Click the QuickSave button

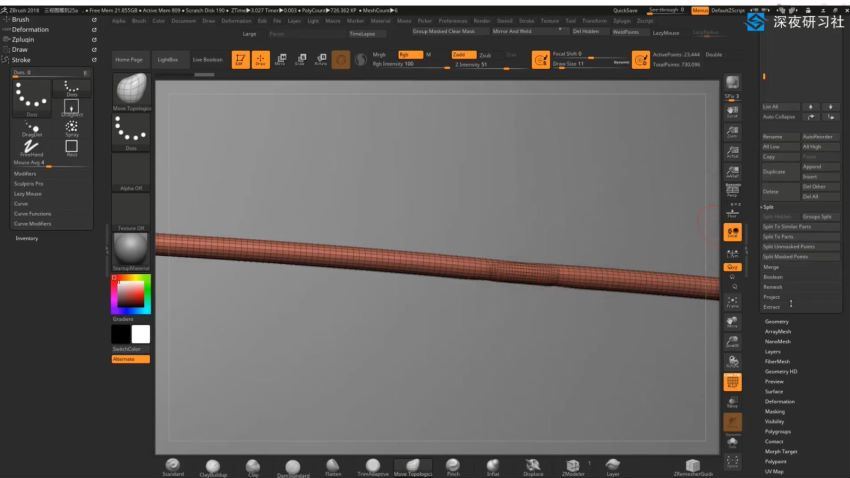pyautogui.click(x=625, y=10)
